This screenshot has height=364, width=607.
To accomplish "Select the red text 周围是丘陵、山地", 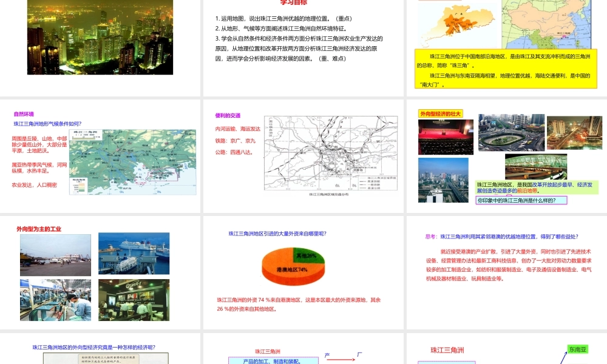I will (x=39, y=144).
